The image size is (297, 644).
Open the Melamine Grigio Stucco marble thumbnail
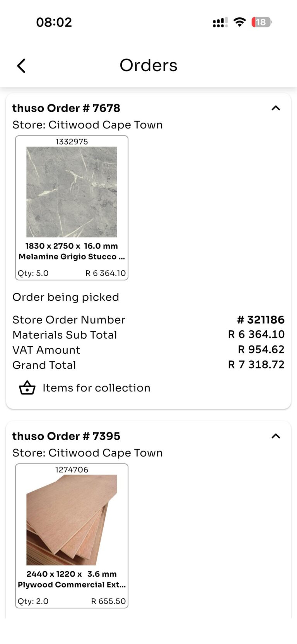72,192
